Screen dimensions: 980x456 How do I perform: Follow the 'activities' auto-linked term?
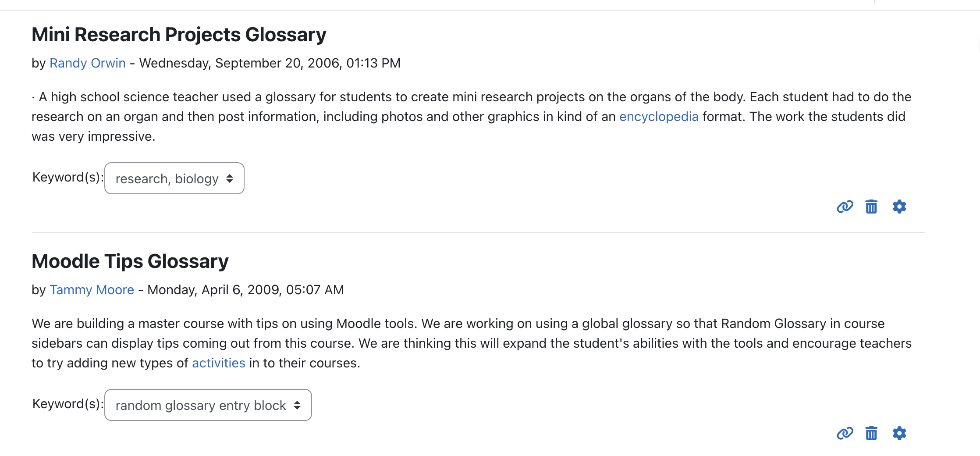(x=219, y=363)
